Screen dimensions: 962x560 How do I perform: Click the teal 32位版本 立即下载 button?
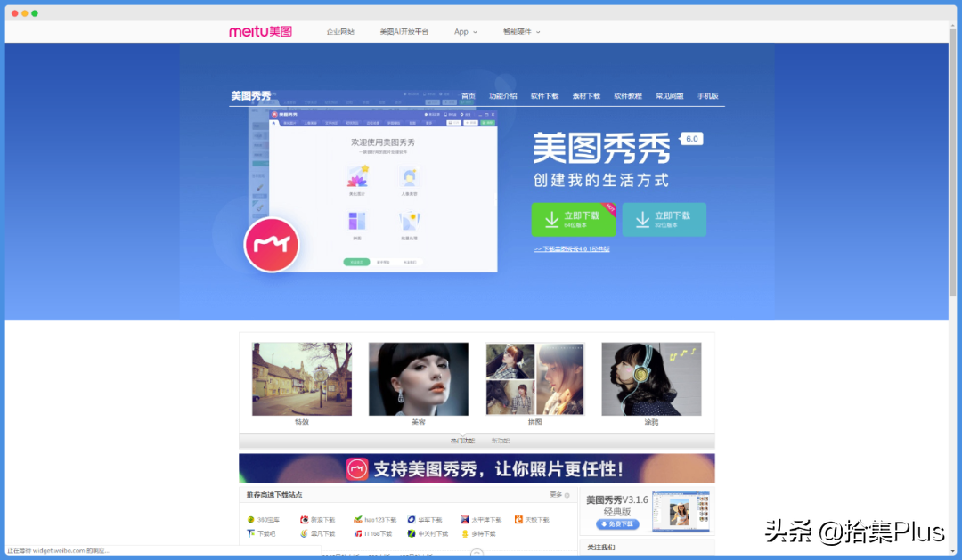click(664, 220)
